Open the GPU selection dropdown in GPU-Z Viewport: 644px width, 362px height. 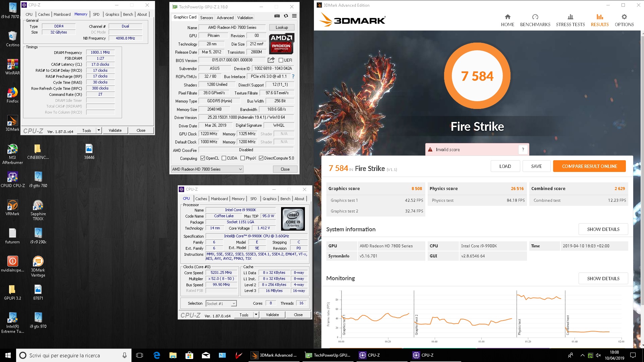click(x=207, y=169)
